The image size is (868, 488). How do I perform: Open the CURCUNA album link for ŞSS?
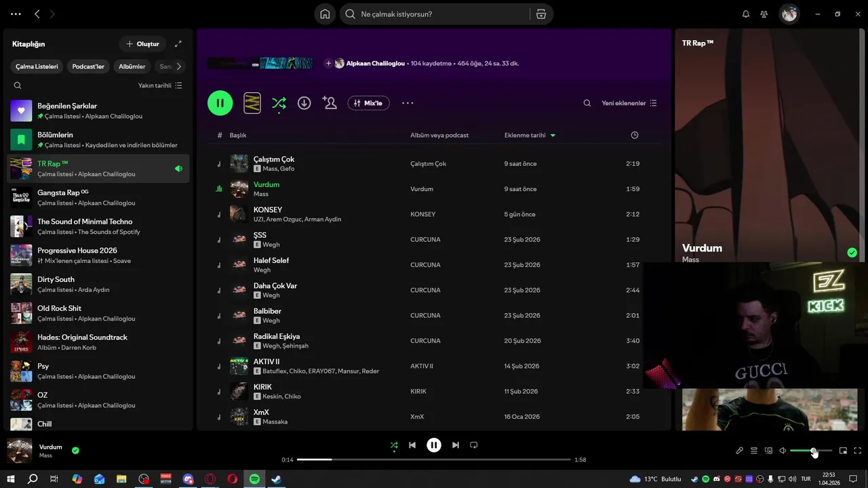coord(425,239)
